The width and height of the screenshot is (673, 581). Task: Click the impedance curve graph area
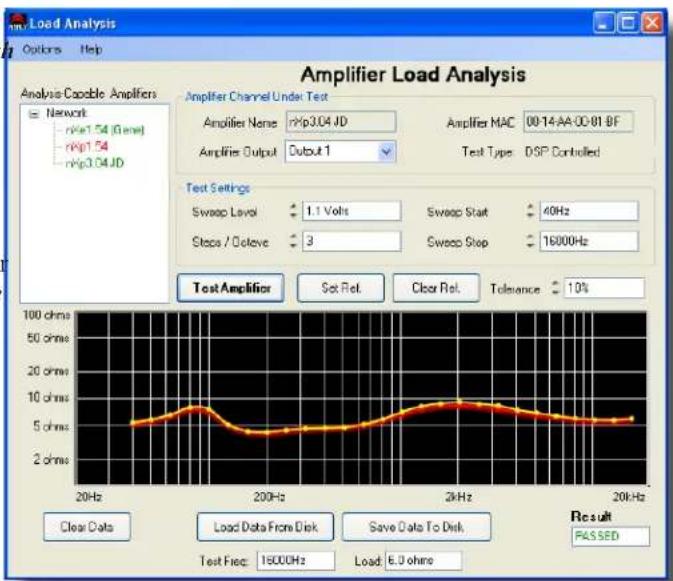(x=361, y=398)
